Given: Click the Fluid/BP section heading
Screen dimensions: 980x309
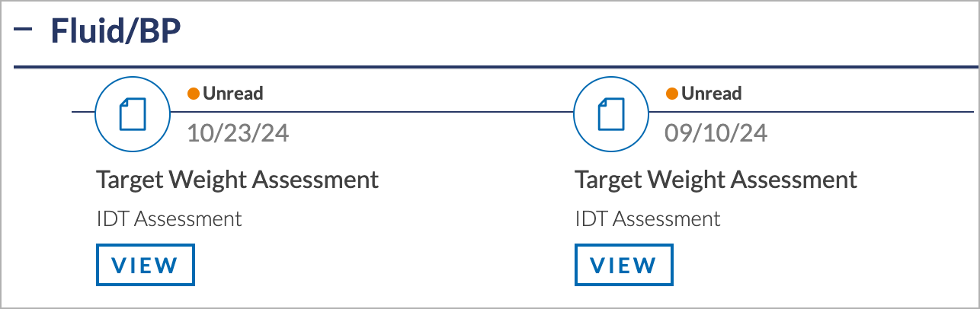Looking at the screenshot, I should click(x=115, y=31).
